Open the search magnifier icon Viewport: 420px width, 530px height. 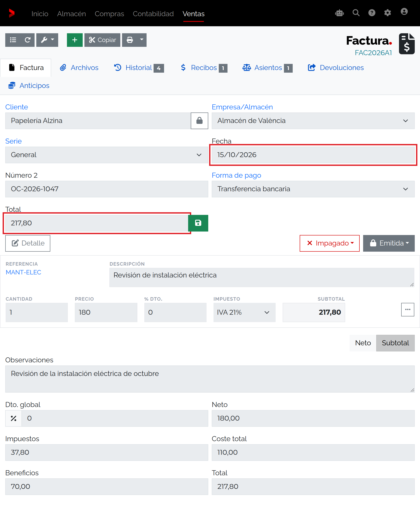pyautogui.click(x=356, y=13)
